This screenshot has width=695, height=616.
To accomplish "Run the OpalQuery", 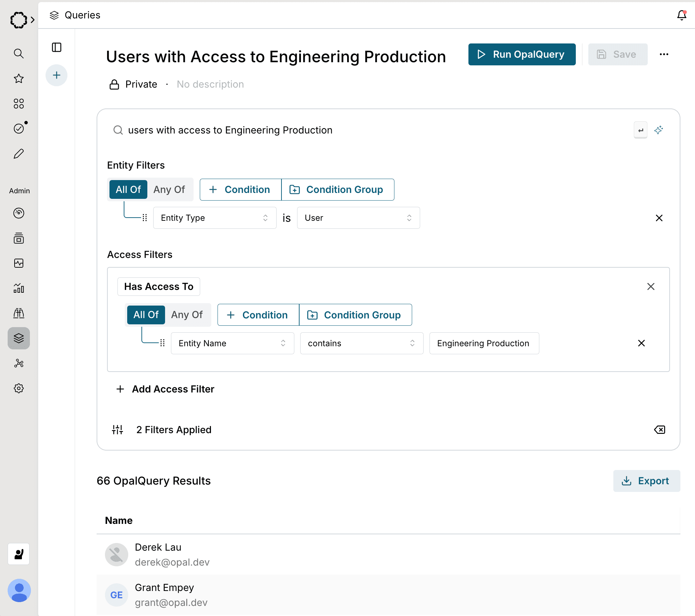I will (x=522, y=55).
